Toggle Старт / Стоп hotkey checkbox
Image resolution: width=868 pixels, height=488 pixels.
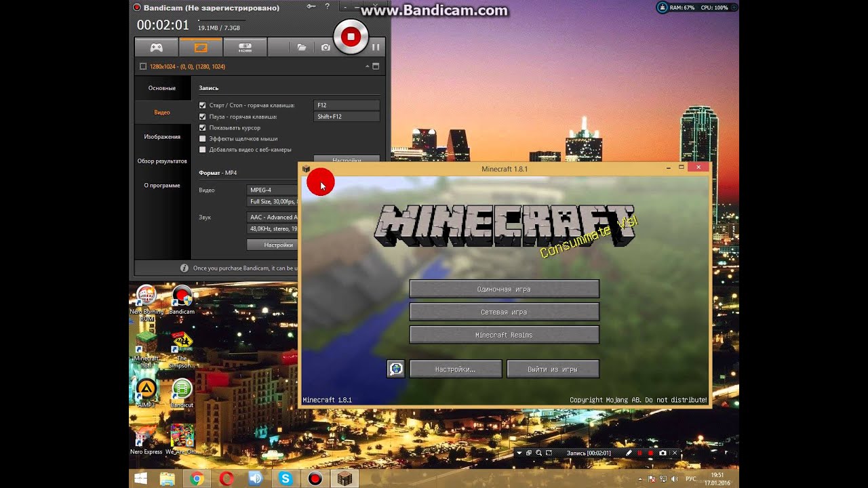pyautogui.click(x=202, y=106)
